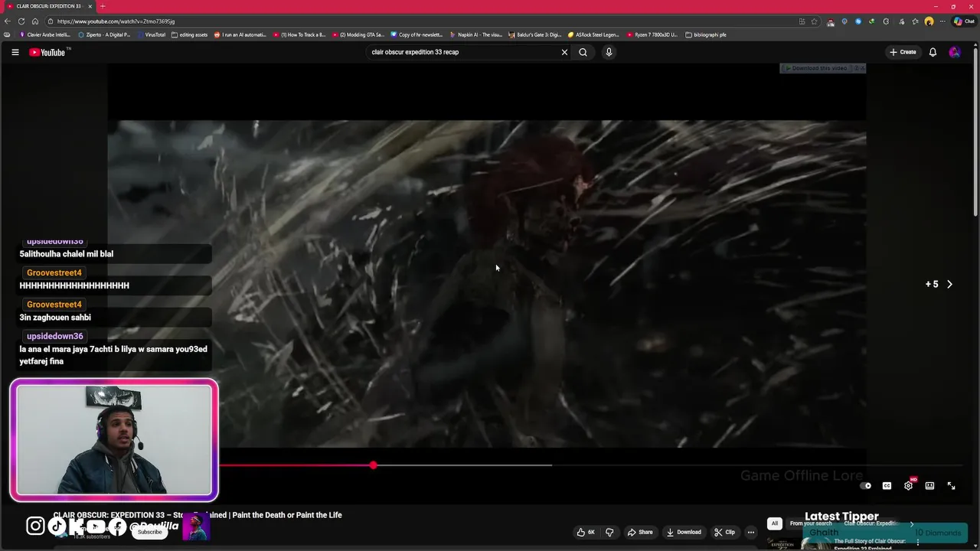The width and height of the screenshot is (980, 551).
Task: Open the "How To Track a B..." bookmark
Action: point(299,34)
